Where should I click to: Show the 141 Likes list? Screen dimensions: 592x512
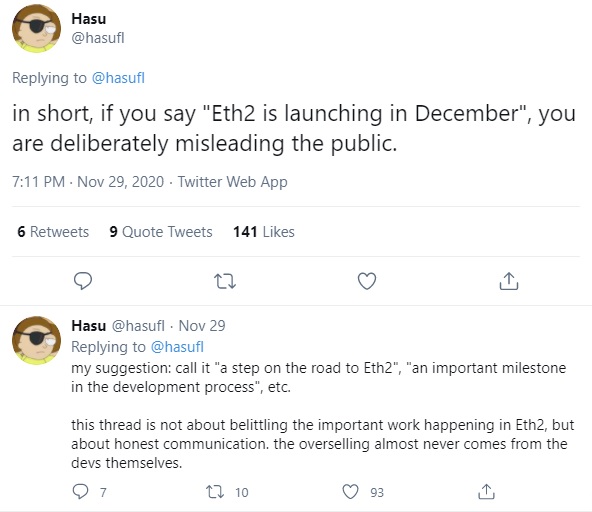click(264, 231)
